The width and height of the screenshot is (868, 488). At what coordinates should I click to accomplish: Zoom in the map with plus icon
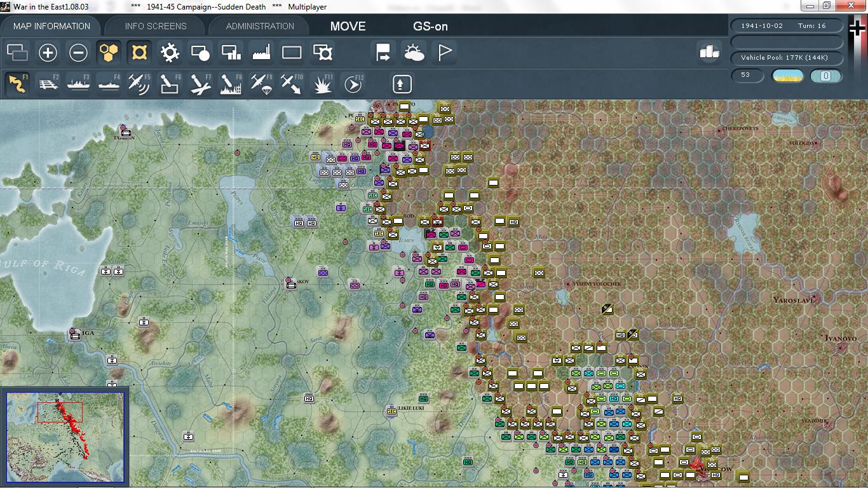click(x=48, y=52)
